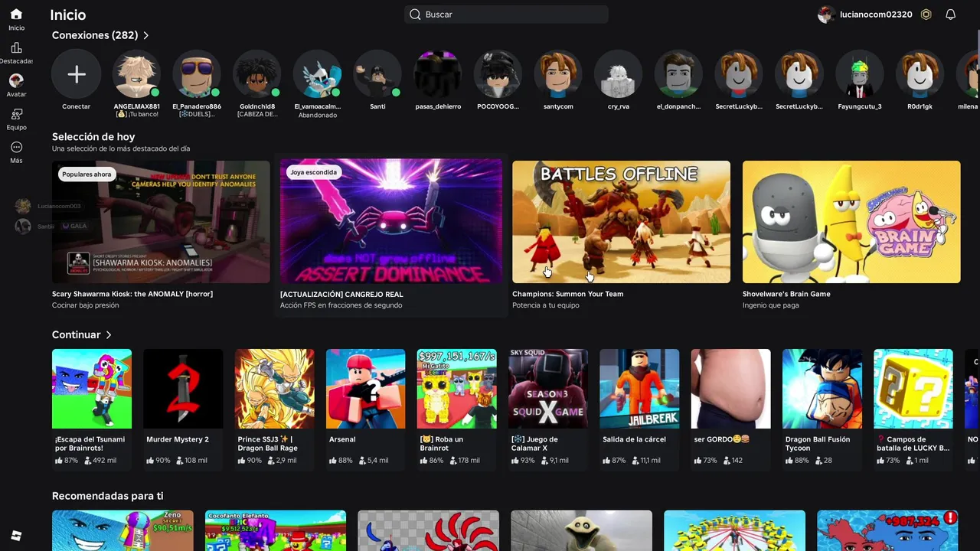Open the Robux hexagon icon
This screenshot has height=551, width=980.
tap(926, 15)
